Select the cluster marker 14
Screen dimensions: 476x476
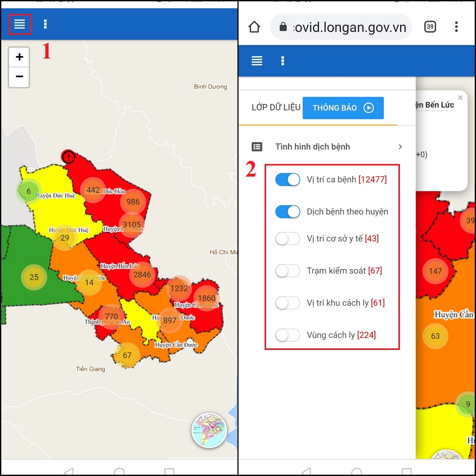point(89,282)
